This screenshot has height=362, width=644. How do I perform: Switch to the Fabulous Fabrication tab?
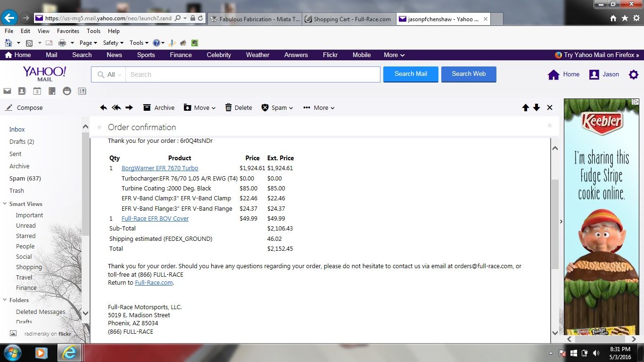point(255,19)
